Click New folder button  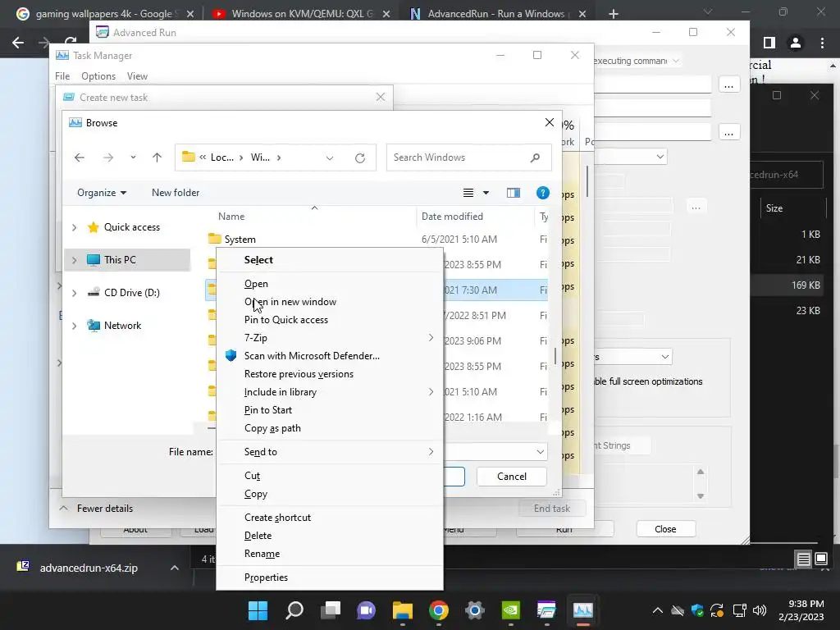[176, 193]
